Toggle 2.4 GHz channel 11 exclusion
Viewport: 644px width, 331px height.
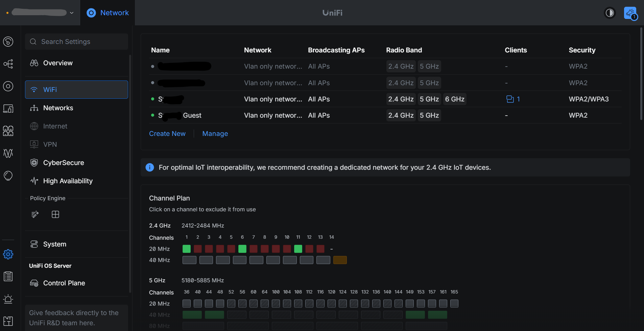(298, 249)
